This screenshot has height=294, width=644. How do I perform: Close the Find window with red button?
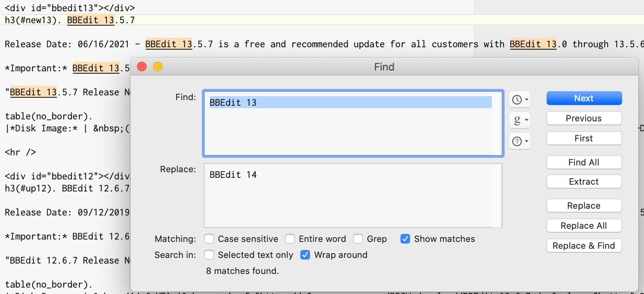pos(142,66)
